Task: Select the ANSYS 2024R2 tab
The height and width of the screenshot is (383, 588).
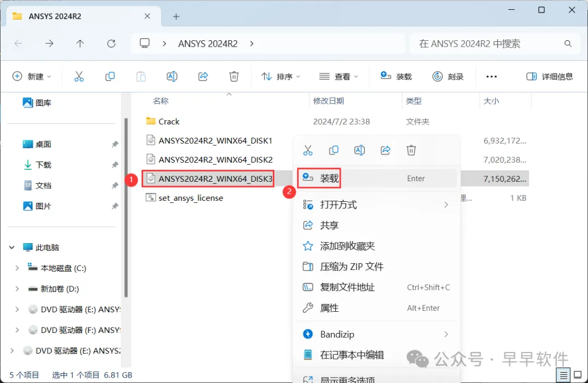Action: pos(83,16)
